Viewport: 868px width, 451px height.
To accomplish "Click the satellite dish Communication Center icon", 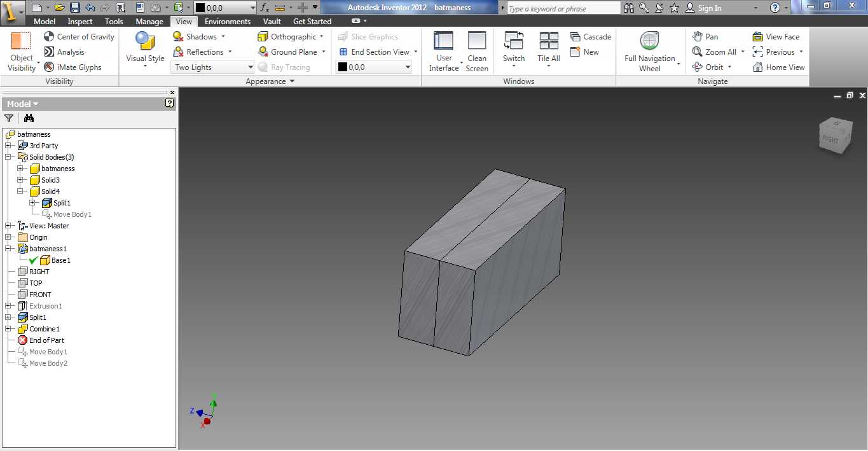I will click(659, 8).
